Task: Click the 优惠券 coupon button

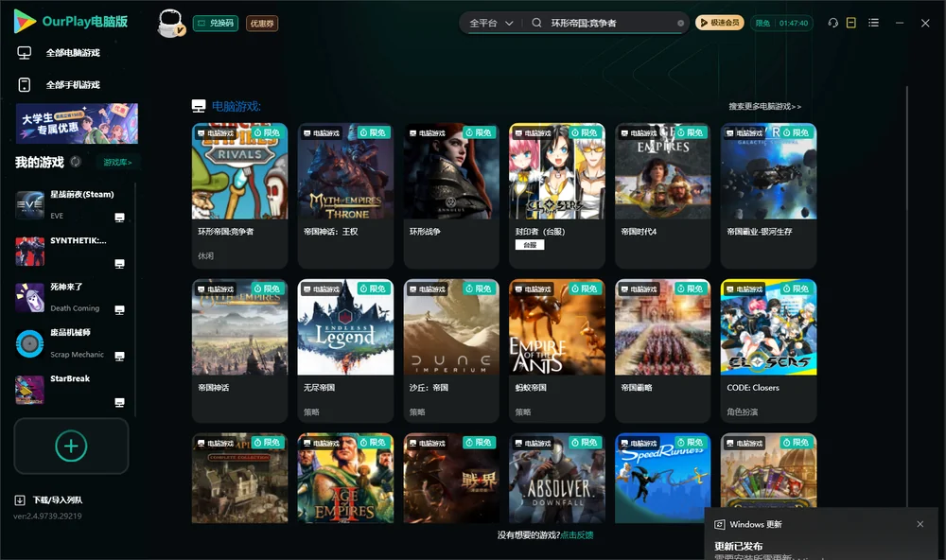Action: [x=262, y=24]
